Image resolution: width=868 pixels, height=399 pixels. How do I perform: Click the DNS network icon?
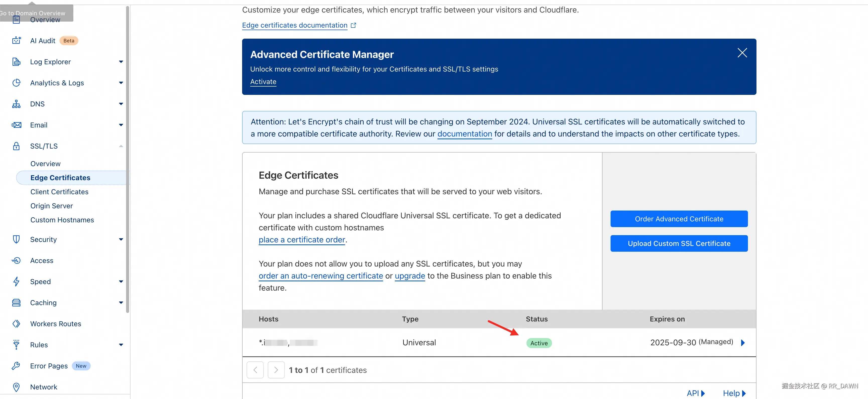pyautogui.click(x=16, y=104)
